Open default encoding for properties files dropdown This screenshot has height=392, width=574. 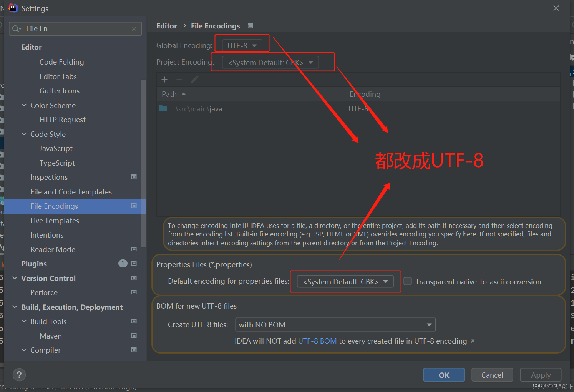[345, 282]
